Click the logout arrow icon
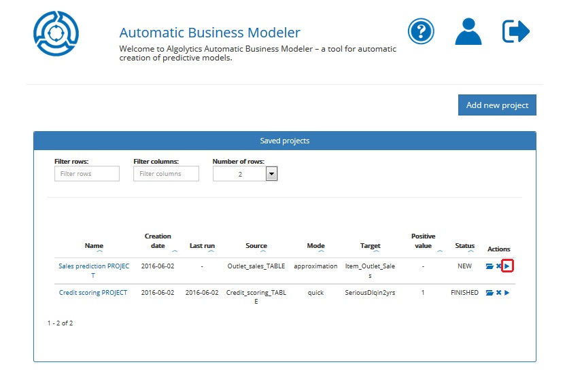This screenshot has height=392, width=565. 515,31
